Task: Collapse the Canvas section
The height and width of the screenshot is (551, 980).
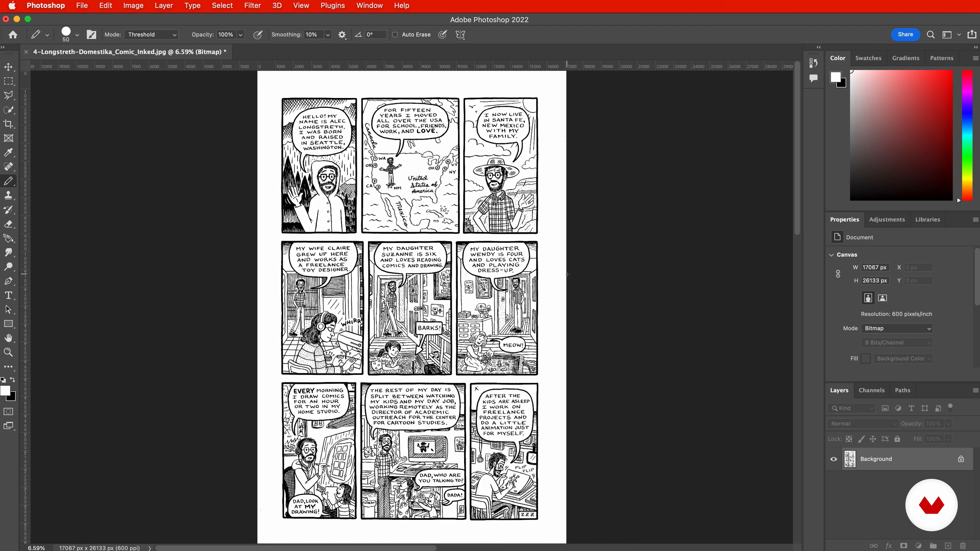Action: pos(831,255)
